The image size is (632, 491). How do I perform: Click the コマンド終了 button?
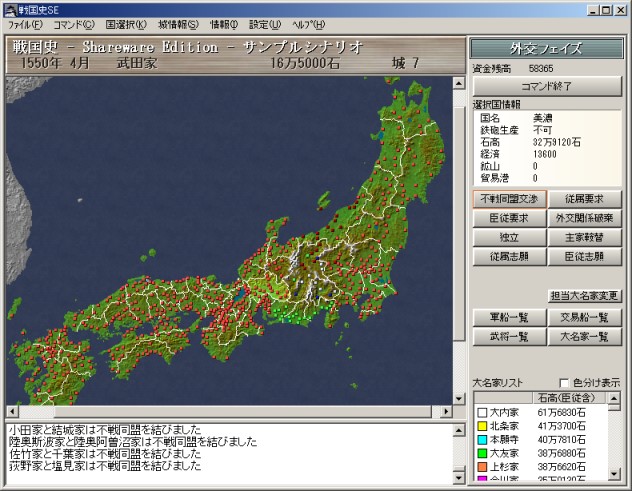pos(547,86)
